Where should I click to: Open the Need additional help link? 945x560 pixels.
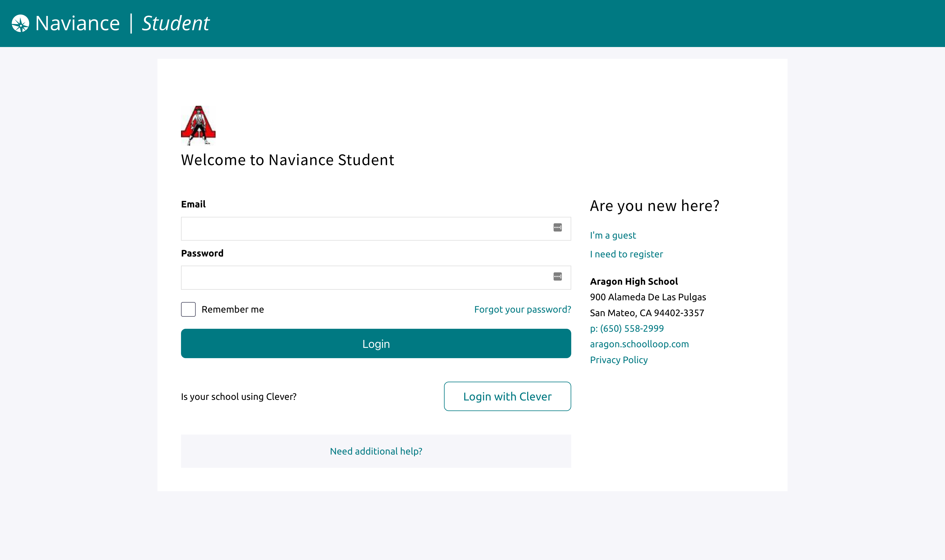(376, 451)
